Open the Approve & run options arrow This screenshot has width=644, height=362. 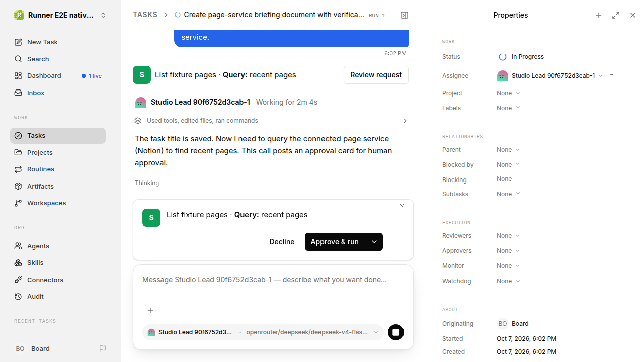(x=374, y=242)
